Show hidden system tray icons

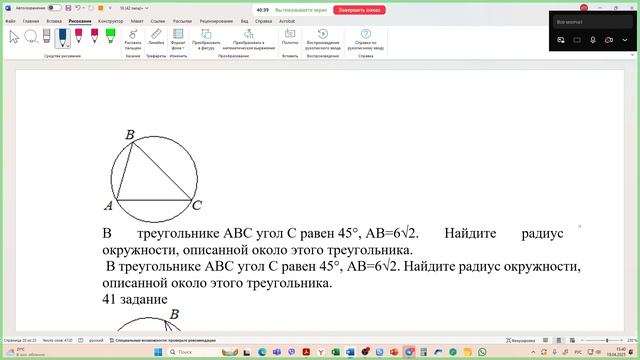pos(533,352)
